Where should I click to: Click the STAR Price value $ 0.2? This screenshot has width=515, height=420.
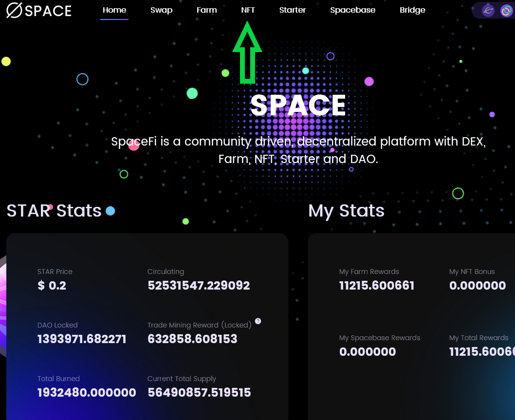click(x=52, y=285)
